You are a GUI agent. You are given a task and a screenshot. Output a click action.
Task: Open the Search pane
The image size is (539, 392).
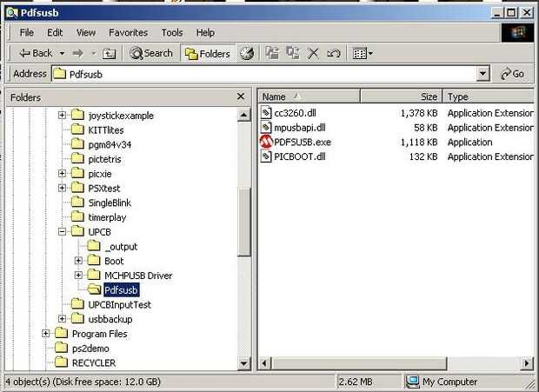(151, 53)
